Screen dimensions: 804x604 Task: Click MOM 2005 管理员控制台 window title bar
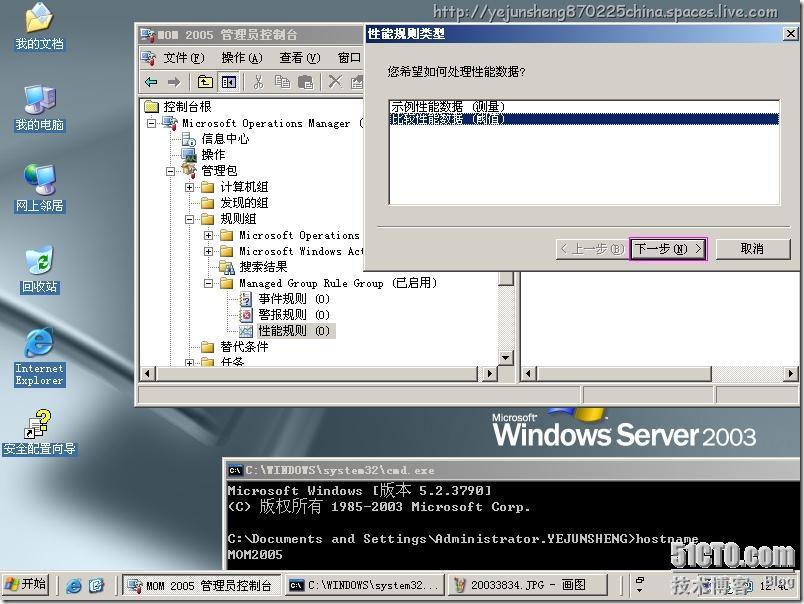(x=250, y=35)
